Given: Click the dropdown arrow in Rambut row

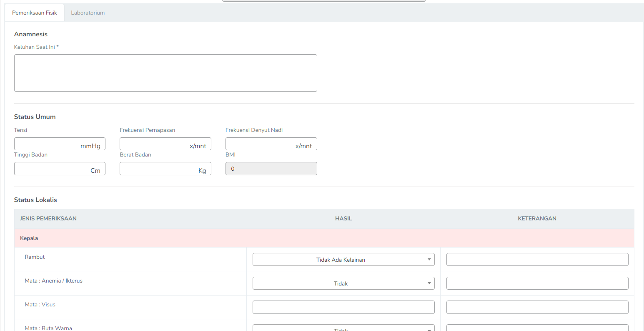Looking at the screenshot, I should (429, 260).
